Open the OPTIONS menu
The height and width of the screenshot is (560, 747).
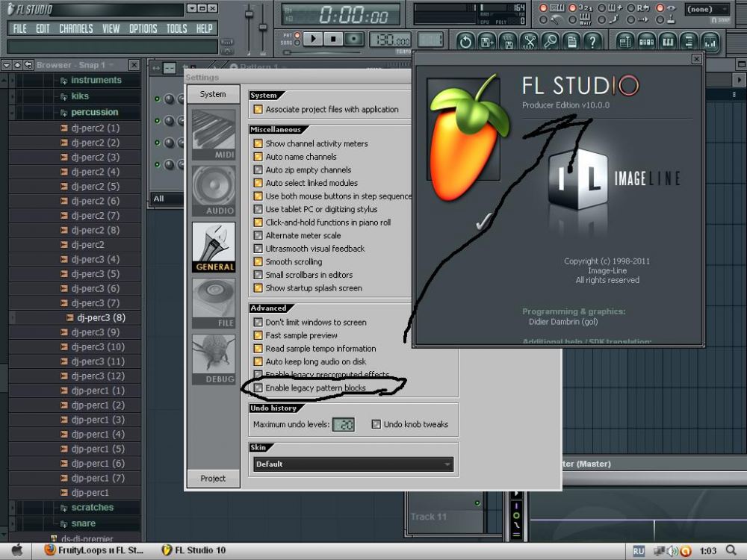pyautogui.click(x=143, y=28)
